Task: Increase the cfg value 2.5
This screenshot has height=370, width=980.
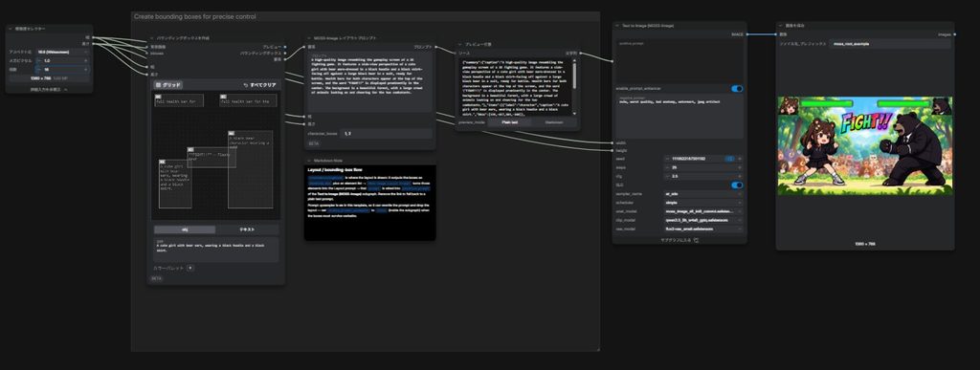Action: click(x=740, y=177)
